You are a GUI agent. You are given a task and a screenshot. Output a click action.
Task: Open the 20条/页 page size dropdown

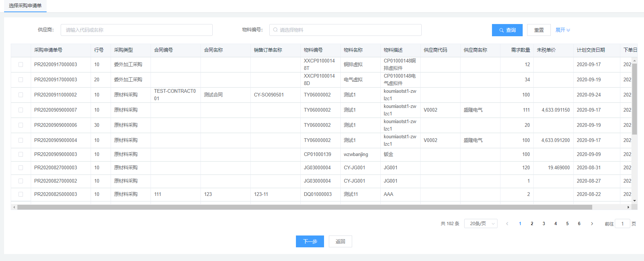pos(481,224)
